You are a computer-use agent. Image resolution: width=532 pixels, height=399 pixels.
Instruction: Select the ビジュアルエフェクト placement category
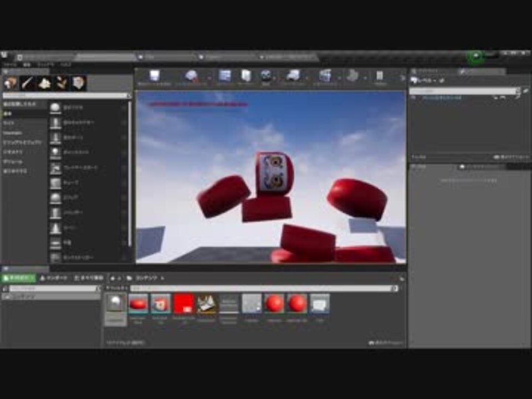click(x=24, y=142)
